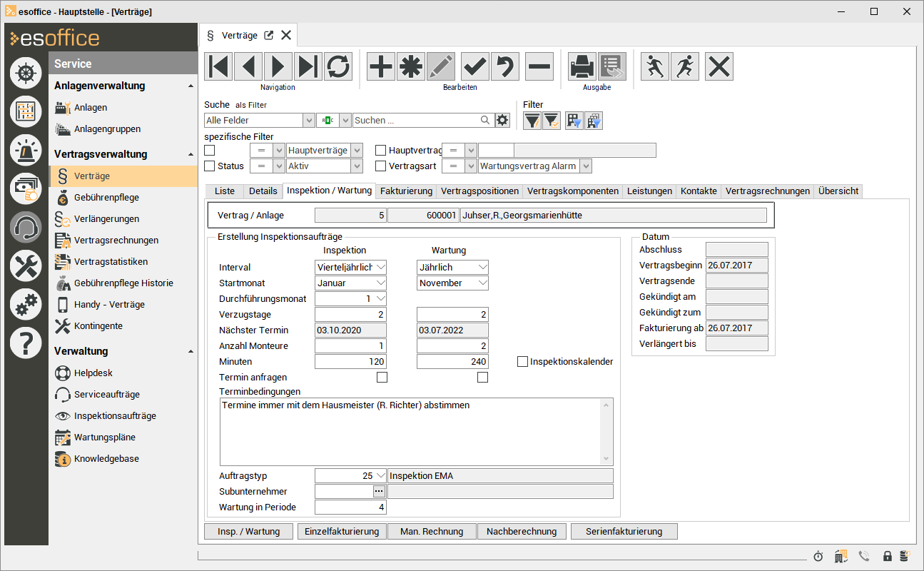Toggle the unlabeled Hauptverträge filter checkbox
The width and height of the screenshot is (924, 571).
210,150
